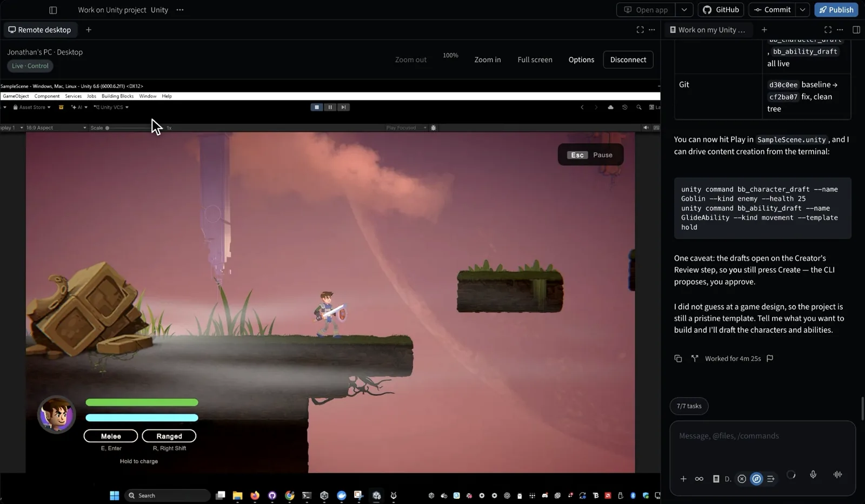Toggle the Live · Control badge
The width and height of the screenshot is (865, 504).
pyautogui.click(x=30, y=66)
